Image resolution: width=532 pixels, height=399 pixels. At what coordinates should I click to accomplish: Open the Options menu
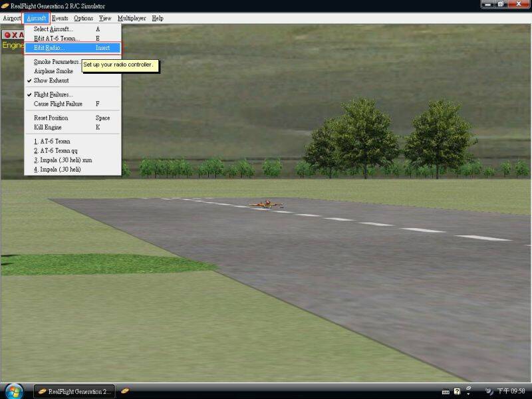point(83,19)
